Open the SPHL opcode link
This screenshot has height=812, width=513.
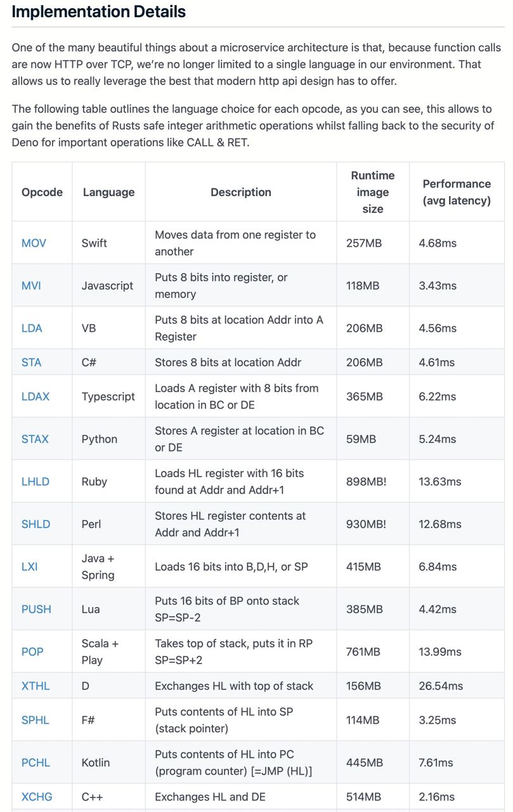(35, 720)
